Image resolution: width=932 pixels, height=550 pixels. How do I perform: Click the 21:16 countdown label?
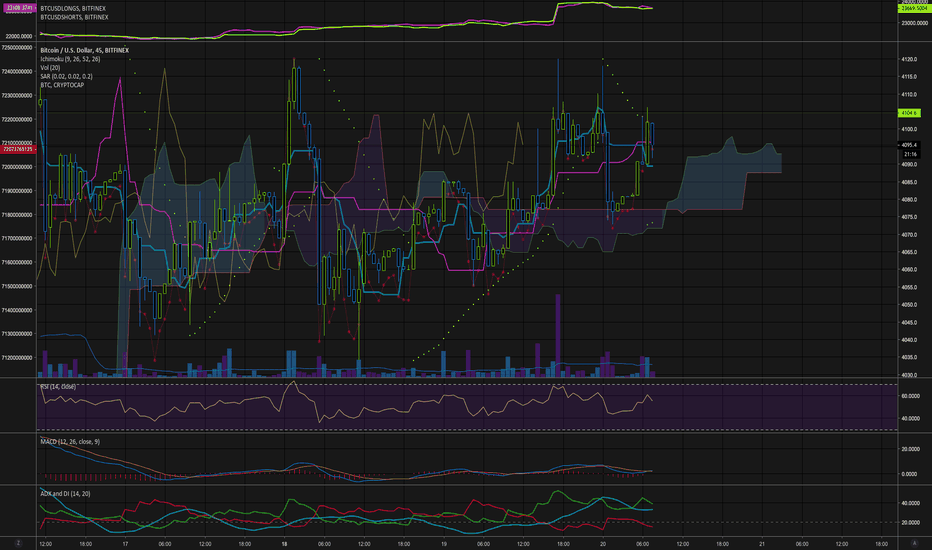coord(909,154)
